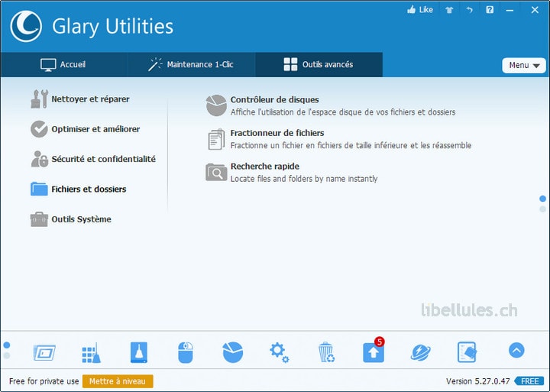This screenshot has width=550, height=392.
Task: Select second bottom toolbar page dot
Action: 7,356
